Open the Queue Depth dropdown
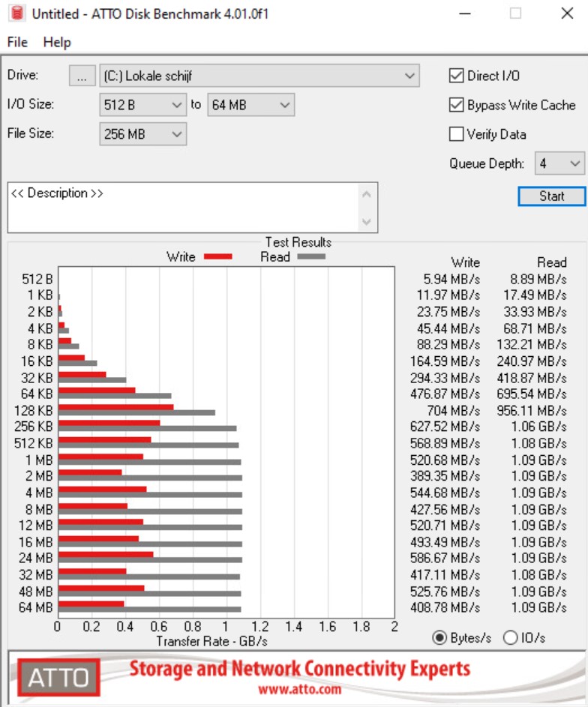The image size is (588, 707). (559, 163)
